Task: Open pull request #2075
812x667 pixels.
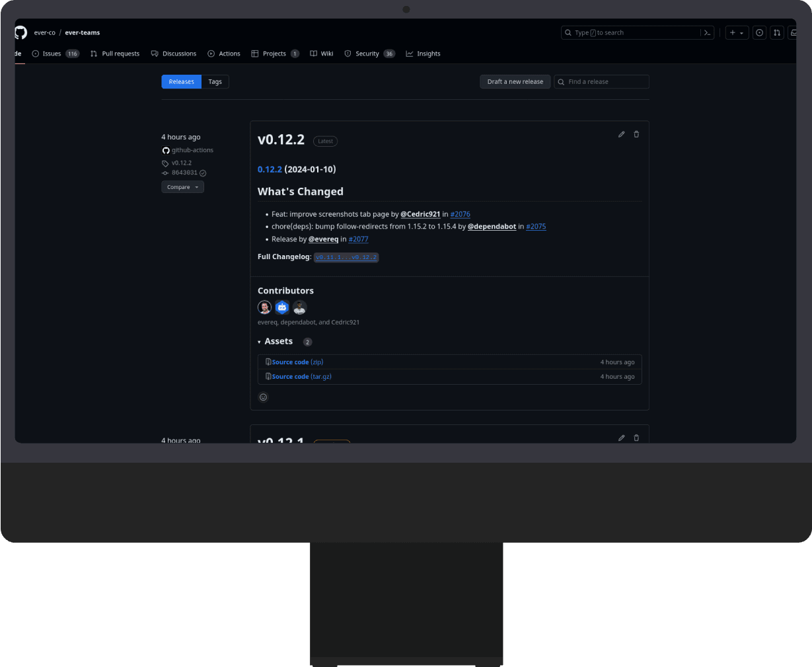Action: tap(536, 227)
